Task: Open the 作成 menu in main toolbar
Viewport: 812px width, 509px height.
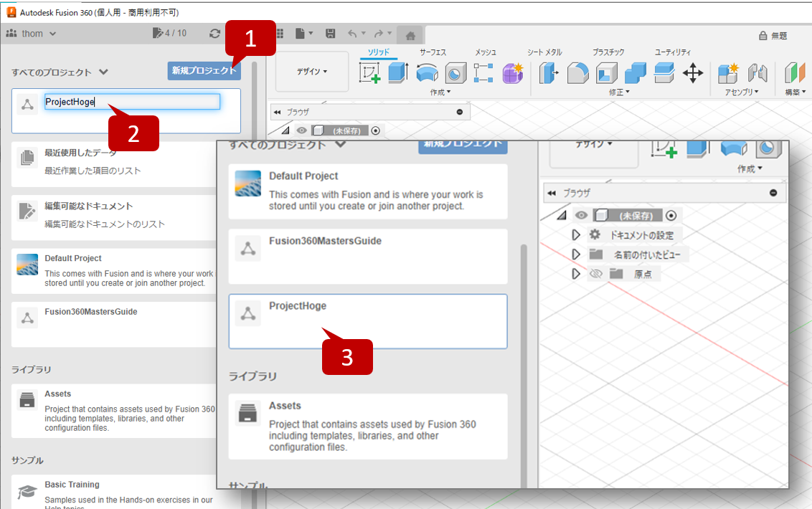Action: tap(440, 92)
